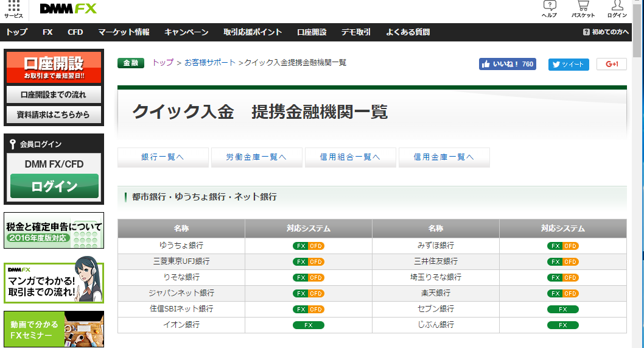Open the CFD nav menu item
The image size is (644, 348).
coord(75,32)
